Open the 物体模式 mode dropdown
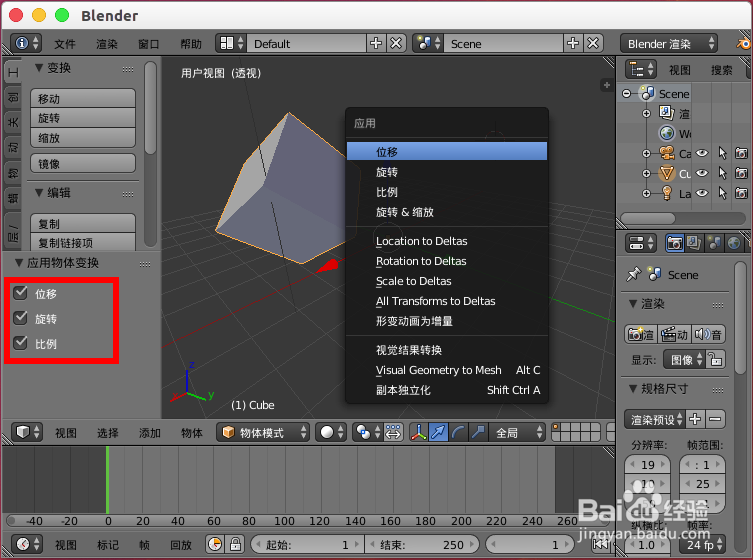753x560 pixels. [263, 432]
